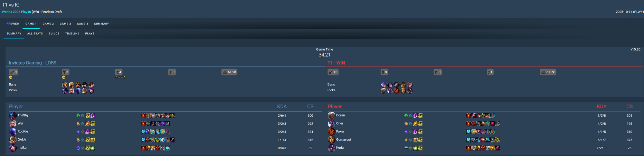Click player name RooKie

point(23,132)
